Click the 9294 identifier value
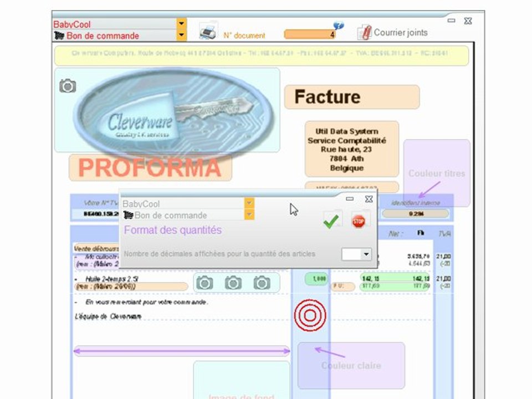The image size is (532, 399). pyautogui.click(x=416, y=213)
